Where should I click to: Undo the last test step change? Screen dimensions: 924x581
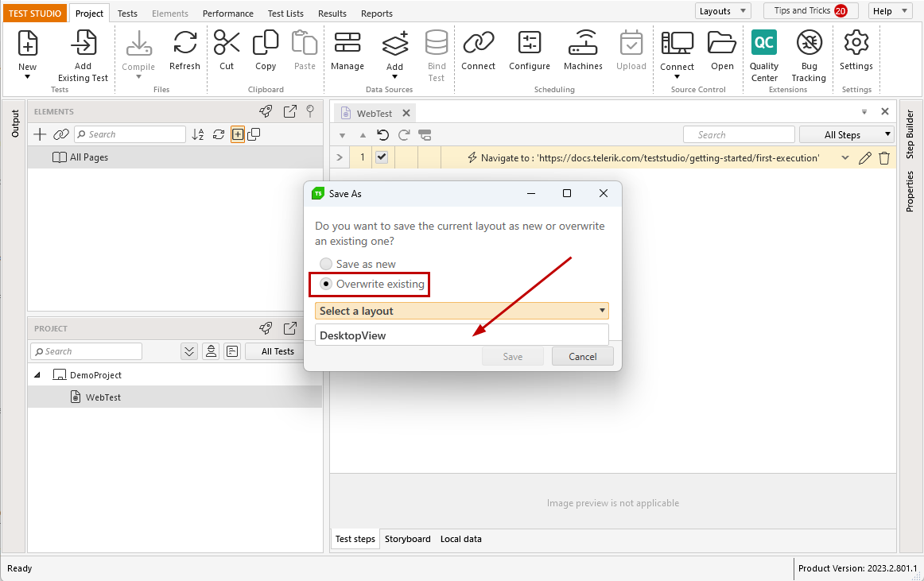pos(383,135)
